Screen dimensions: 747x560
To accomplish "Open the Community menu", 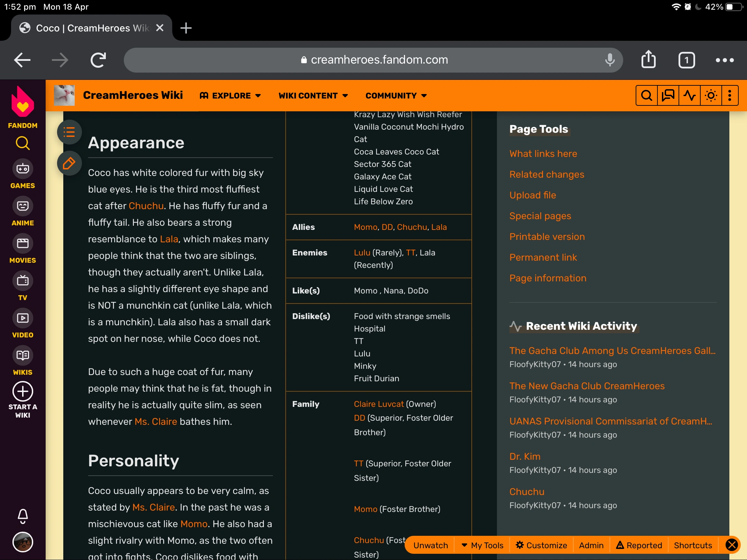I will click(396, 95).
